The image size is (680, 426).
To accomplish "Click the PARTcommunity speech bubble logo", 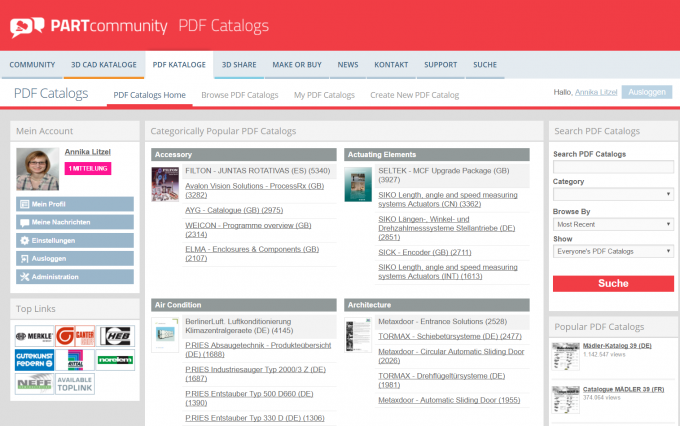I will pos(27,27).
